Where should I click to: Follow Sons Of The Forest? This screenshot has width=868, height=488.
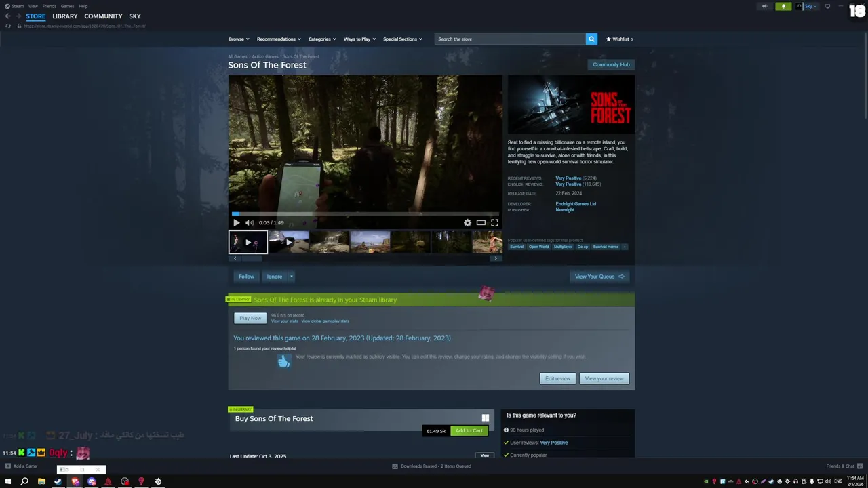click(x=246, y=277)
